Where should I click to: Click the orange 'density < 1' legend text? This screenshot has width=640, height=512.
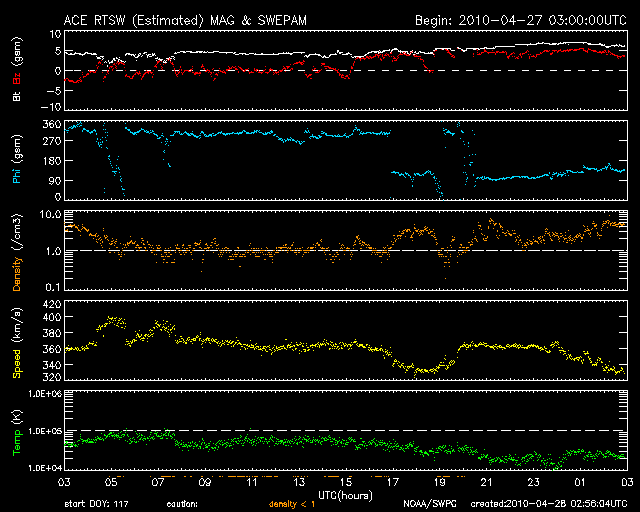click(x=292, y=504)
